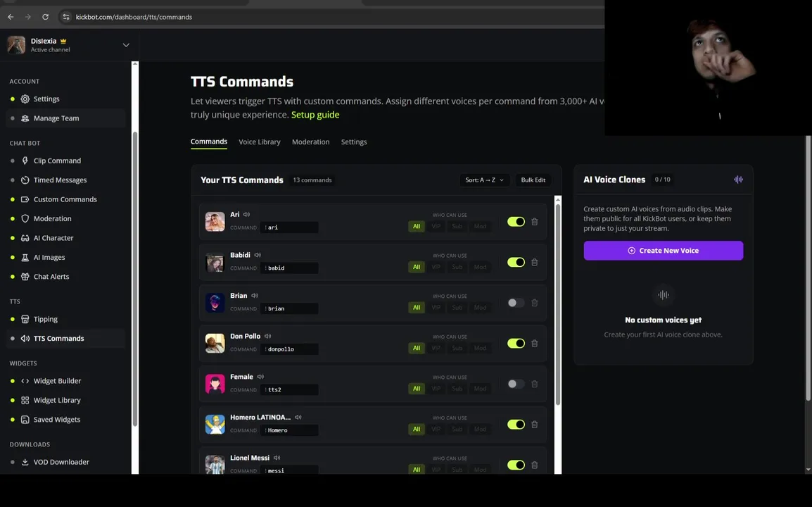Viewport: 812px width, 507px height.
Task: Delete the Ari command trash icon
Action: click(535, 221)
